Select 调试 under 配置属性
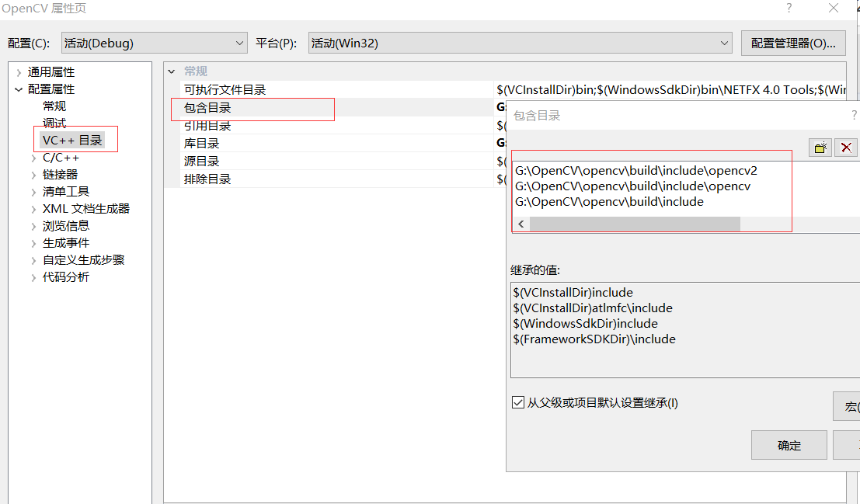The image size is (860, 504). pos(54,122)
